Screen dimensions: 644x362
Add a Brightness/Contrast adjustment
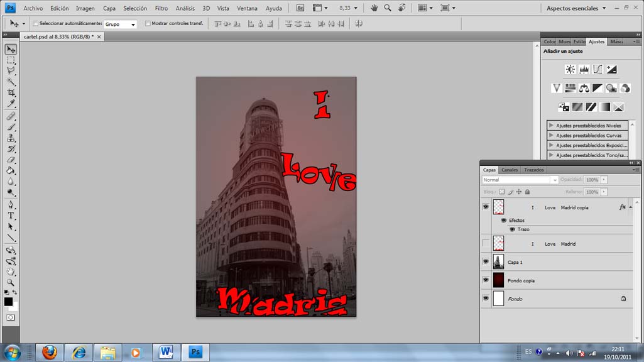570,70
